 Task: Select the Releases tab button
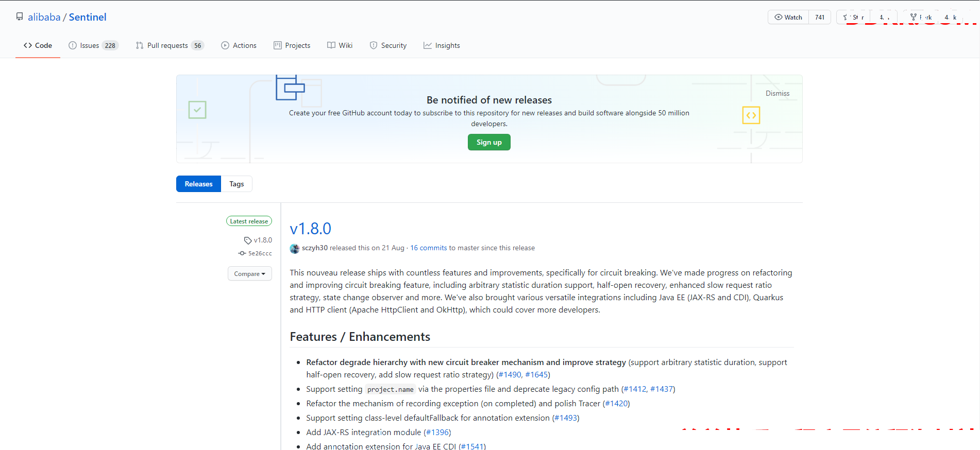pyautogui.click(x=198, y=184)
